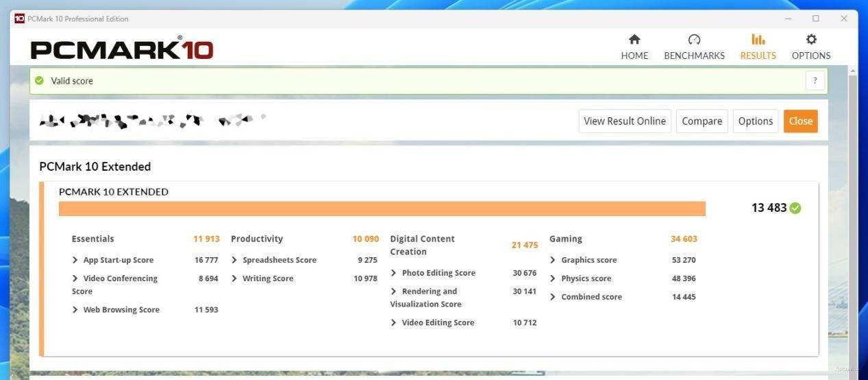Click the View Result Online button

coord(624,121)
